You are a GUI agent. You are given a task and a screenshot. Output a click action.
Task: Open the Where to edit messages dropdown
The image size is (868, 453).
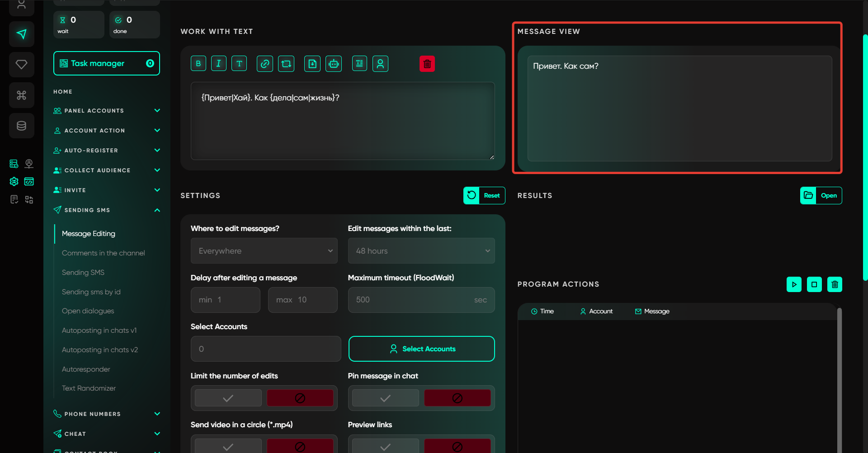[264, 251]
